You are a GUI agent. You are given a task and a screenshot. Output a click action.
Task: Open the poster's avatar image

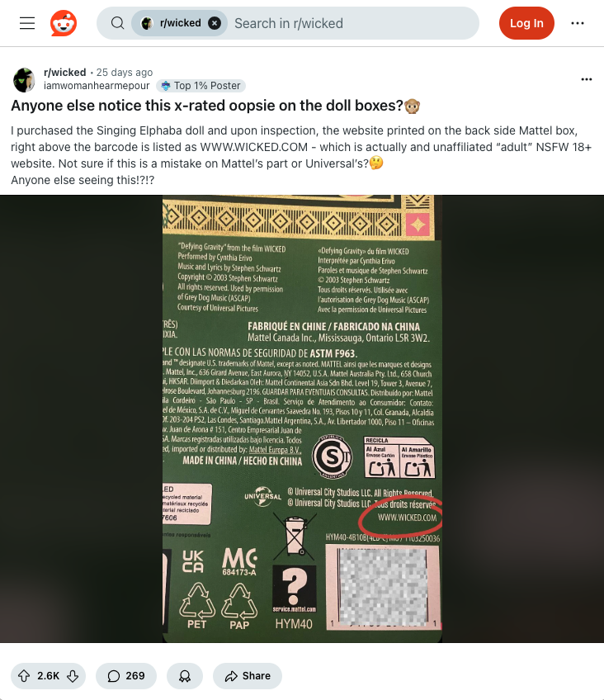24,80
